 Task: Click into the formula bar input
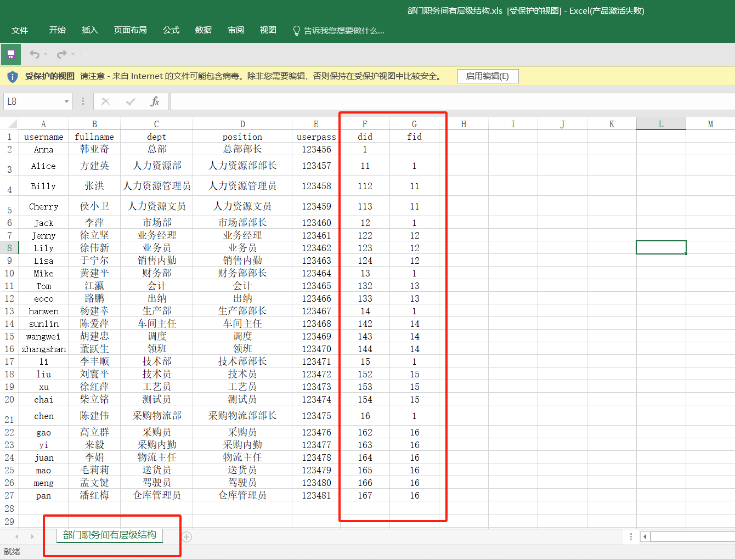(x=452, y=101)
